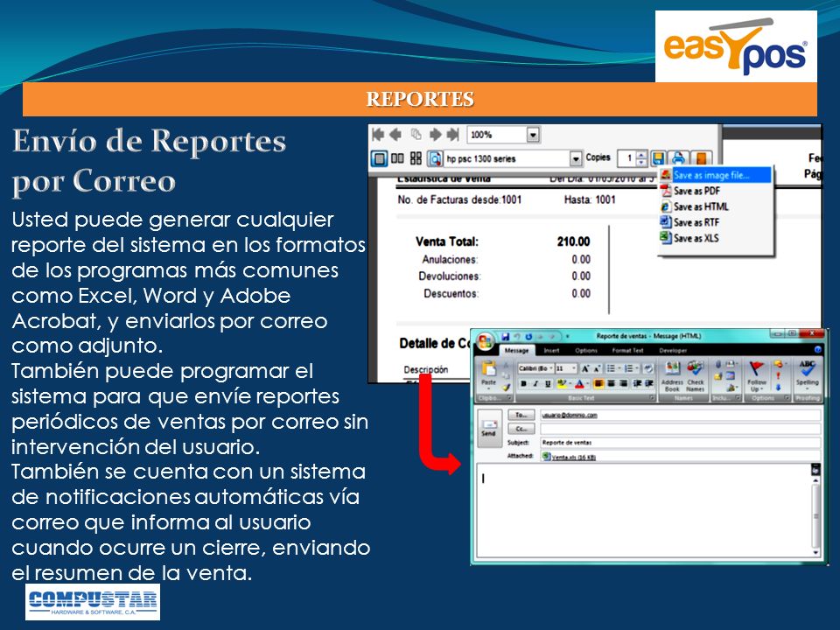Click the save (floppy disk) icon in report viewer
The height and width of the screenshot is (630, 840).
pos(658,158)
